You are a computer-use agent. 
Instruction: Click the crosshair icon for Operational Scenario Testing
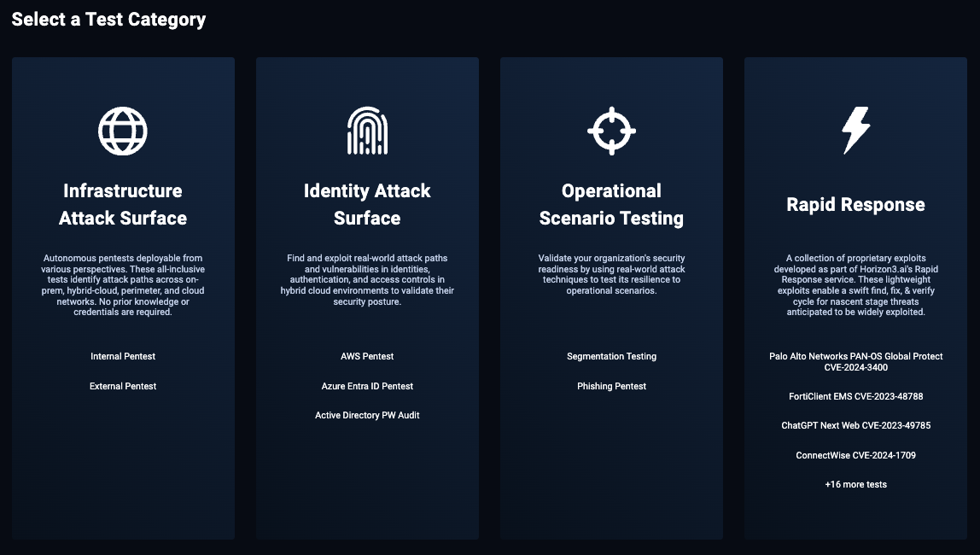click(611, 131)
